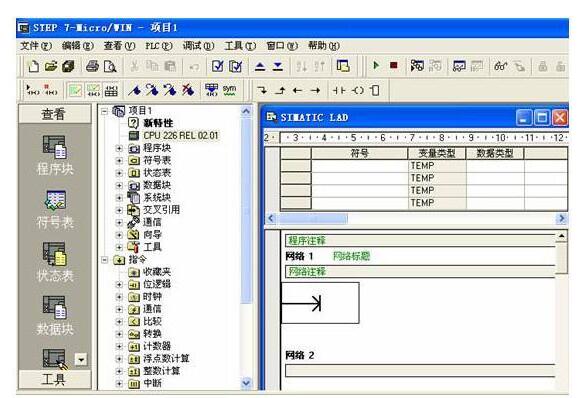This screenshot has width=577, height=398.
Task: Expand the 数据块 tree node
Action: pos(119,185)
